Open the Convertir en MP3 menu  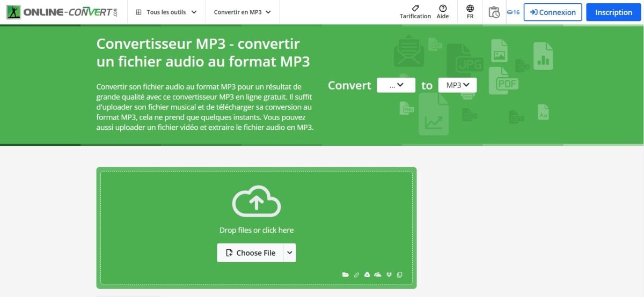(242, 12)
